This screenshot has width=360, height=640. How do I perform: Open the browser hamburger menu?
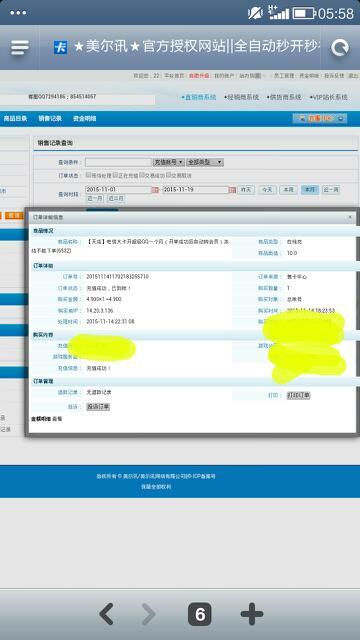[20, 48]
